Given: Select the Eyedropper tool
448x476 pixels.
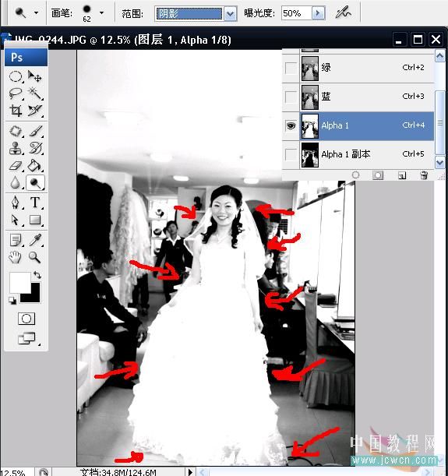Looking at the screenshot, I should [x=35, y=240].
